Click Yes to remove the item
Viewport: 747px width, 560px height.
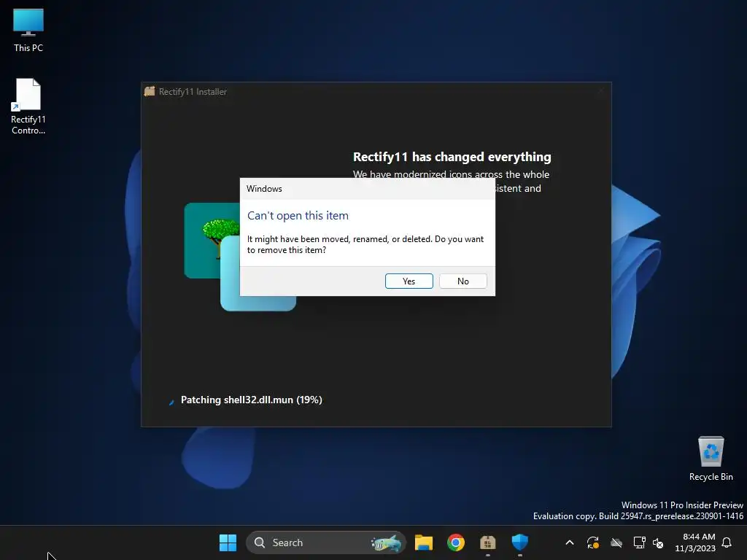click(x=409, y=281)
